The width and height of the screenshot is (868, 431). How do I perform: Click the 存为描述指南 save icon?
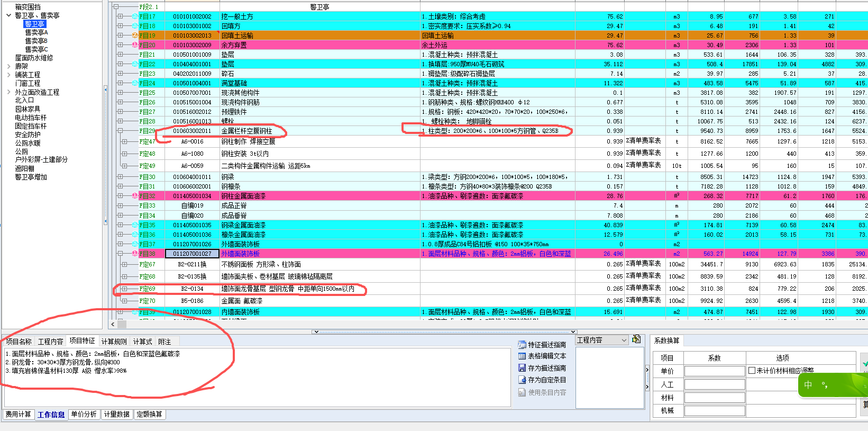click(522, 368)
